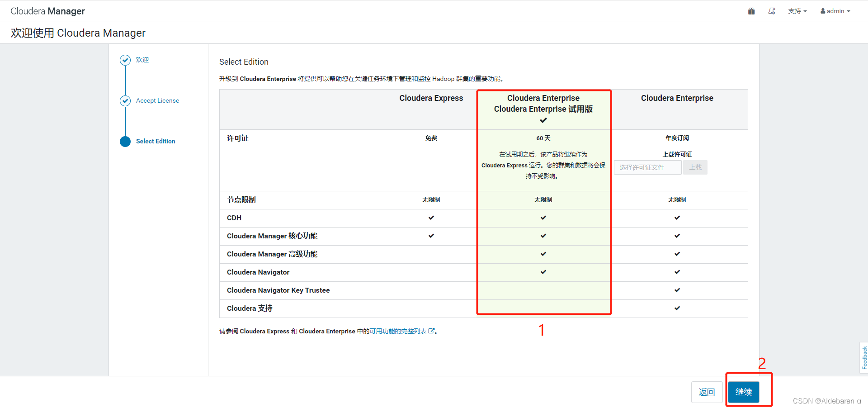Viewport: 868px width, 408px height.
Task: Click the 欢迎使用 Cloudera Manager page title
Action: pos(78,33)
